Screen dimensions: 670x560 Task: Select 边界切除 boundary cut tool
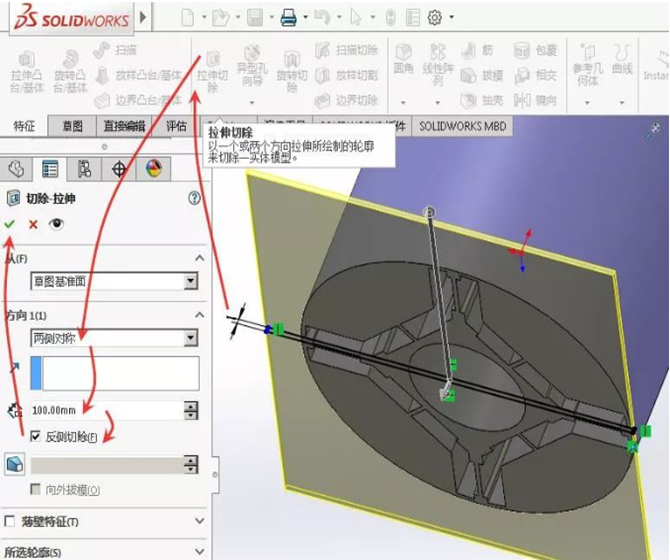pyautogui.click(x=347, y=100)
